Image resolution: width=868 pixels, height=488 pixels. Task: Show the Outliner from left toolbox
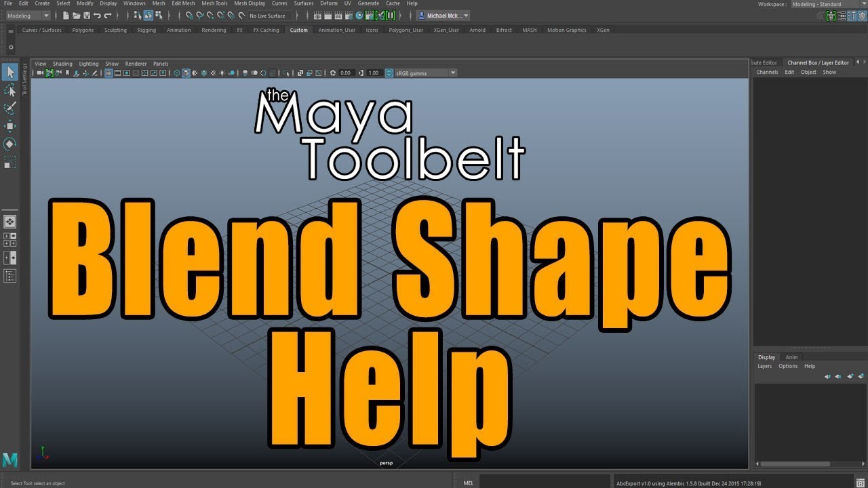click(10, 275)
